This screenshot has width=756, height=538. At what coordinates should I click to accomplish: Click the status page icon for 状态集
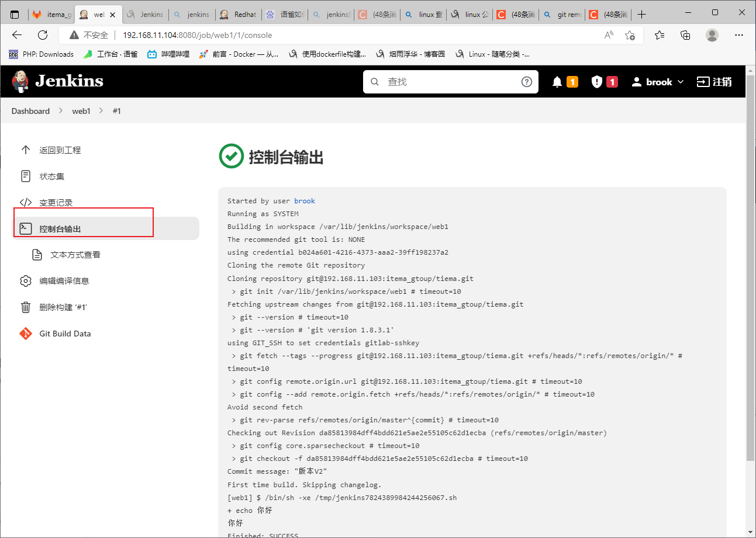point(25,176)
